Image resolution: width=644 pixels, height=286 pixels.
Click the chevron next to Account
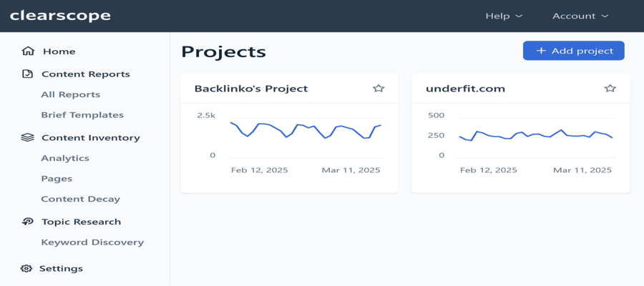pyautogui.click(x=605, y=16)
